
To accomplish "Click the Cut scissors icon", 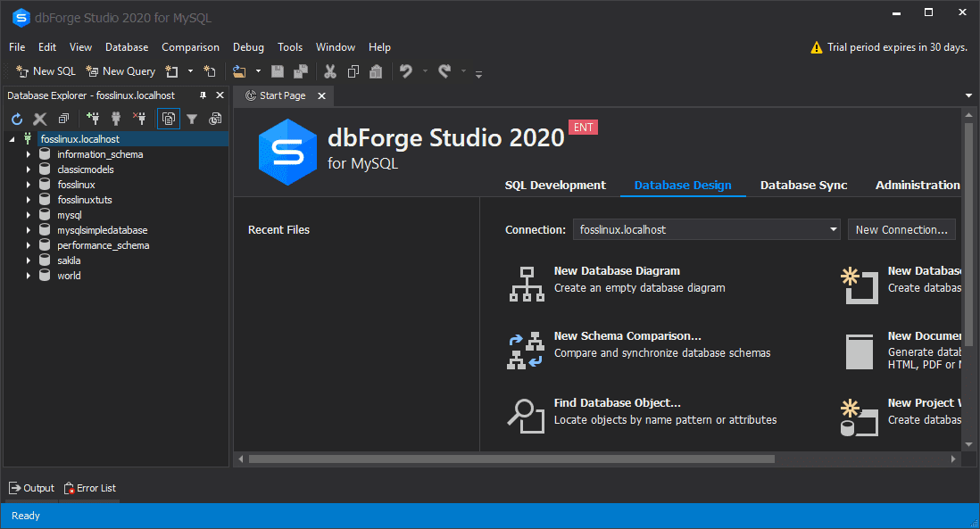I will tap(330, 70).
